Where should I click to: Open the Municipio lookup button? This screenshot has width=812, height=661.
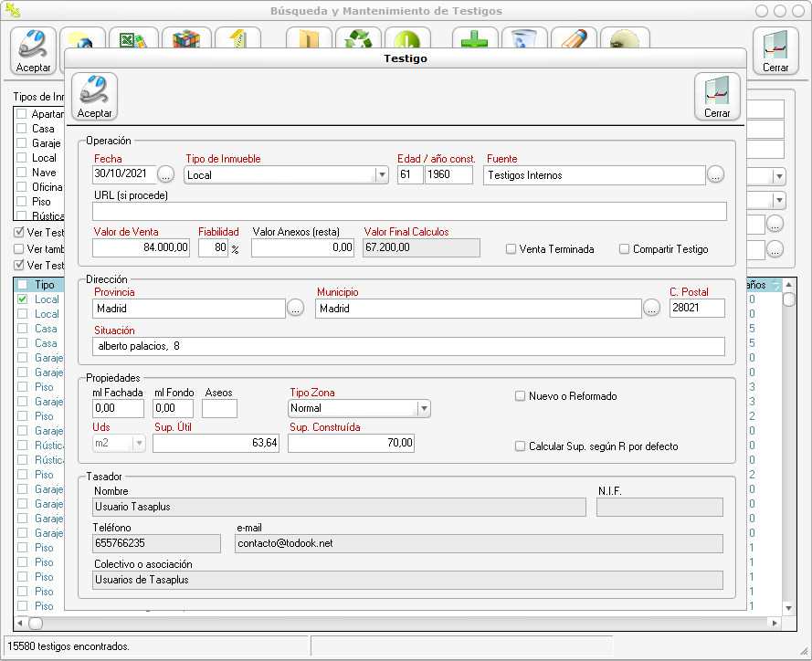(650, 309)
